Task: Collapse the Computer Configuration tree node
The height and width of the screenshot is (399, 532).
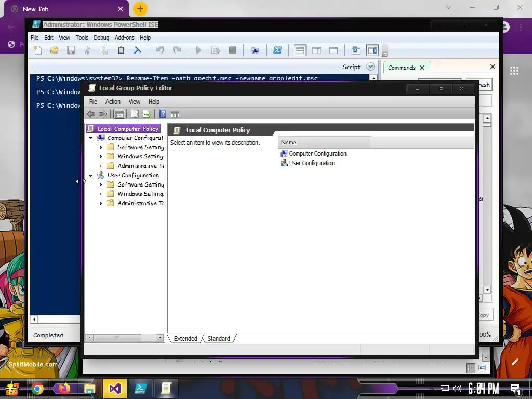Action: 90,138
